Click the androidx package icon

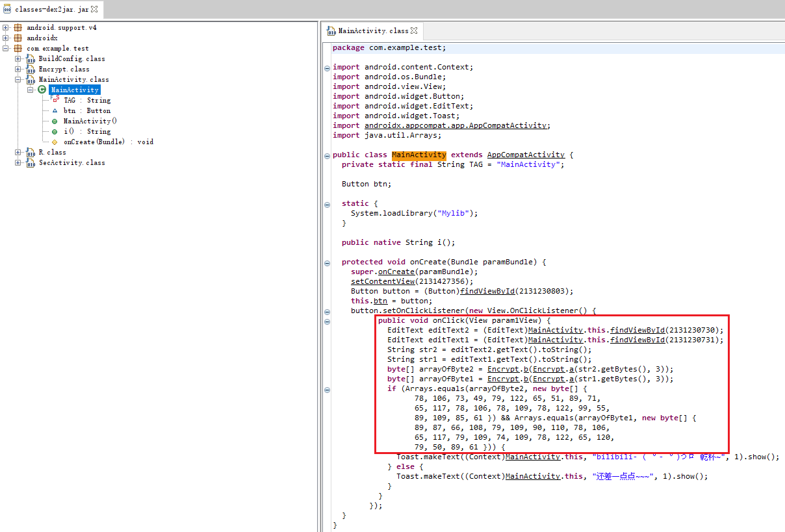(18, 38)
